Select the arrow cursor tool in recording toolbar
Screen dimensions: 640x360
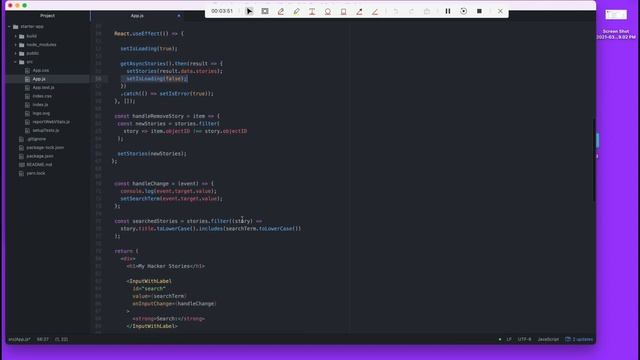(x=249, y=11)
